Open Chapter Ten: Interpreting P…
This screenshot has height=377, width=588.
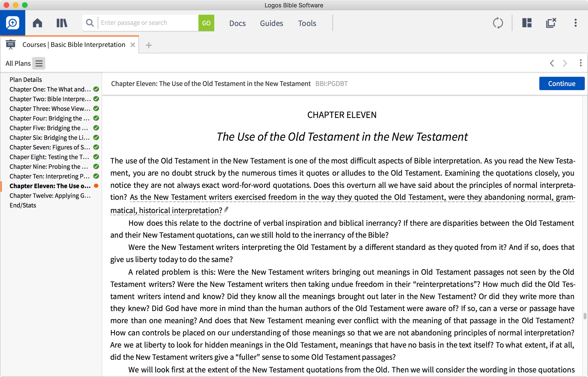pyautogui.click(x=50, y=176)
